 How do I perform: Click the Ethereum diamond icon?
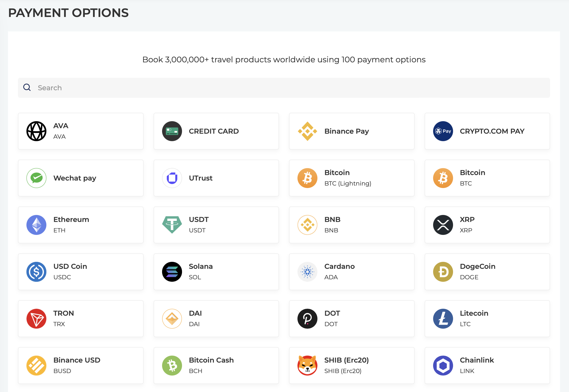click(x=36, y=225)
